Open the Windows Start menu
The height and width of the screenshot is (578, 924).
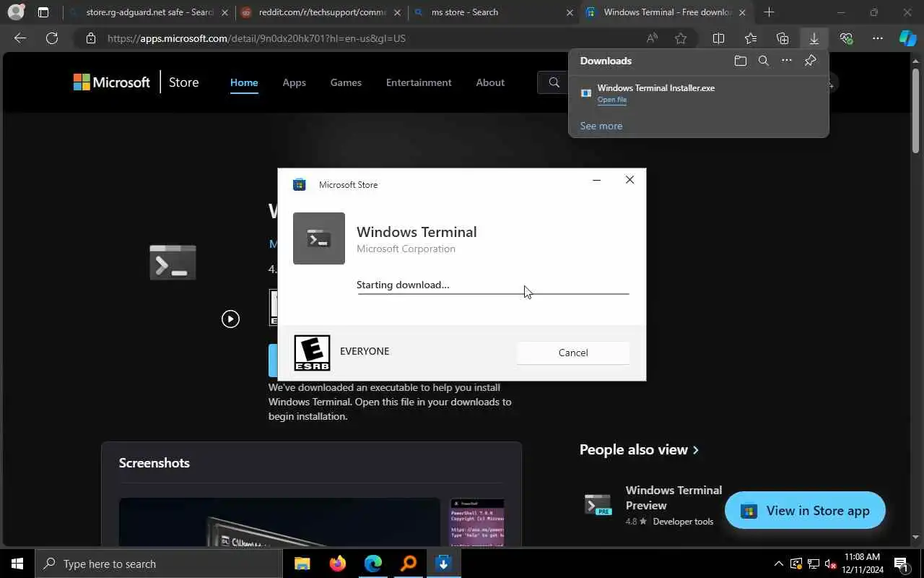[x=17, y=564]
